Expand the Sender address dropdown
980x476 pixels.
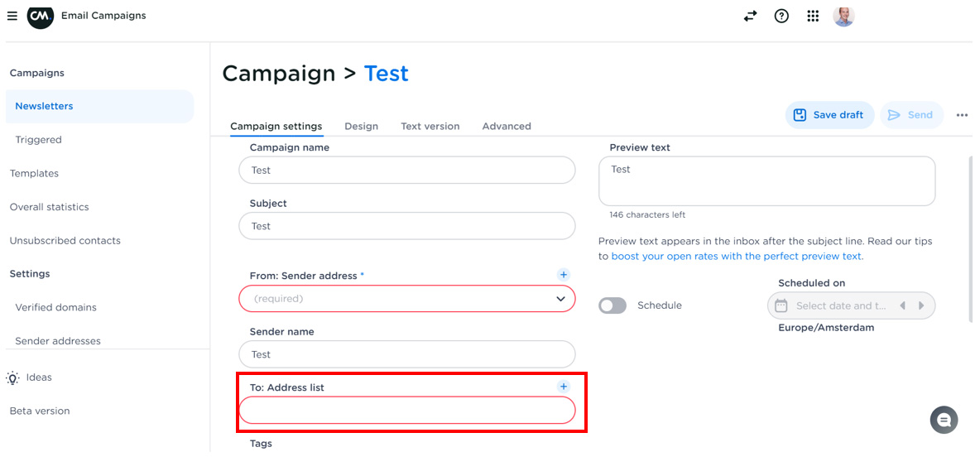[560, 298]
